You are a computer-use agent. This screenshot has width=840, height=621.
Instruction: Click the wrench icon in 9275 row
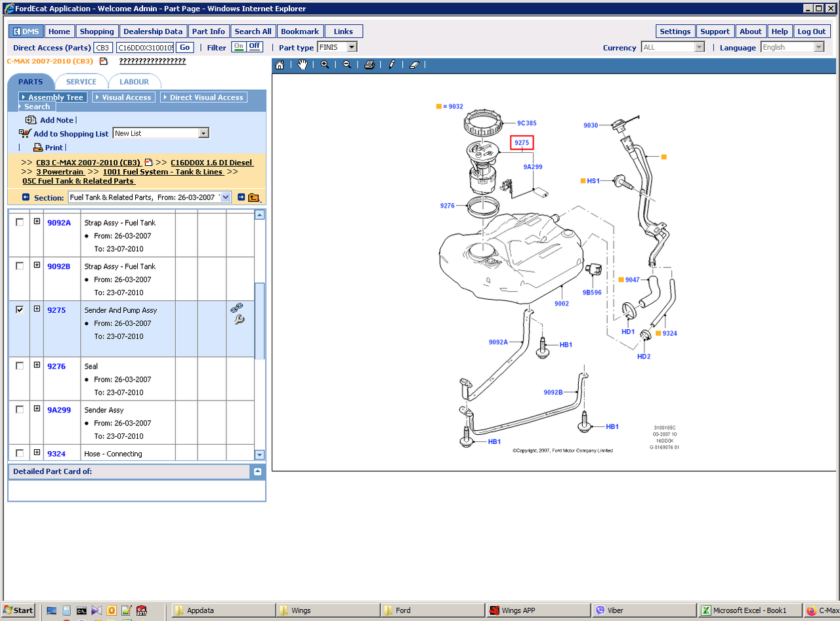[239, 320]
